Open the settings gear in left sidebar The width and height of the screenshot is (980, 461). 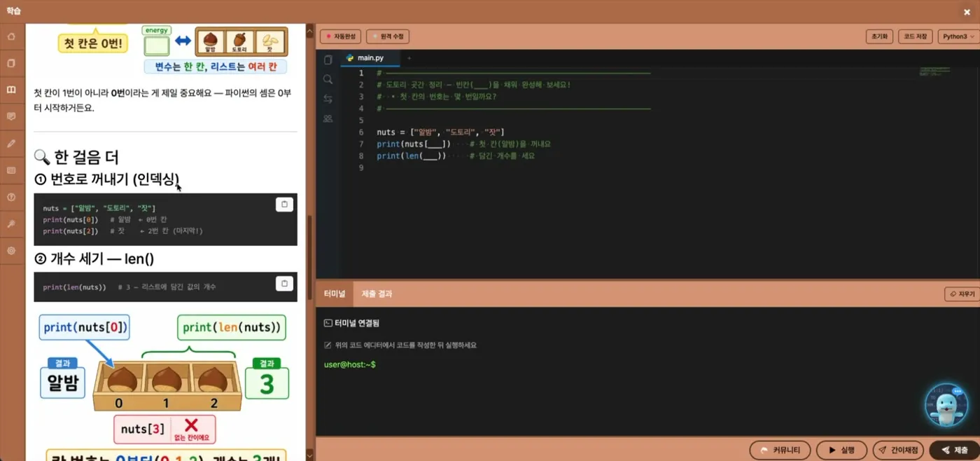click(11, 250)
